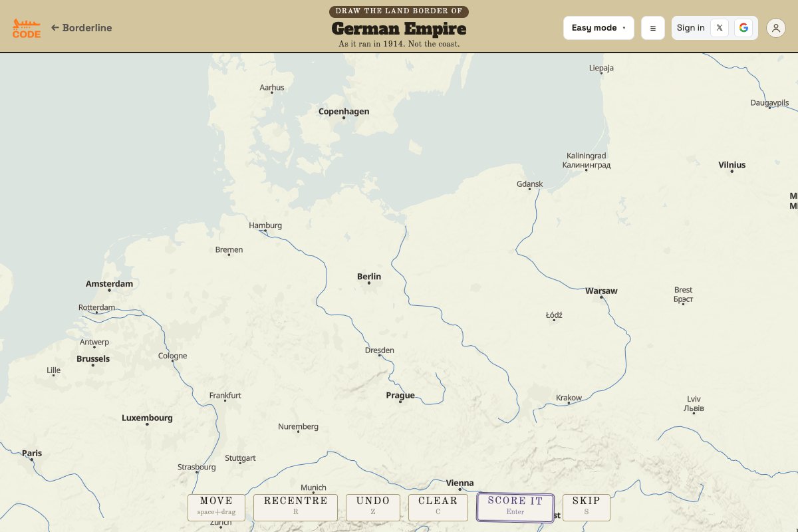Click the Strasbourg city label
The height and width of the screenshot is (532, 798).
197,467
